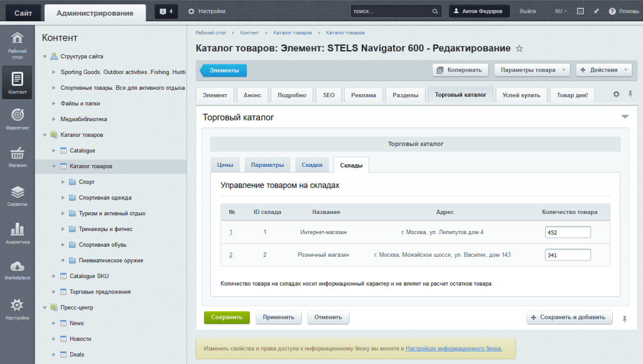Image resolution: width=643 pixels, height=364 pixels.
Task: Click the search magnifier icon
Action: 435,11
